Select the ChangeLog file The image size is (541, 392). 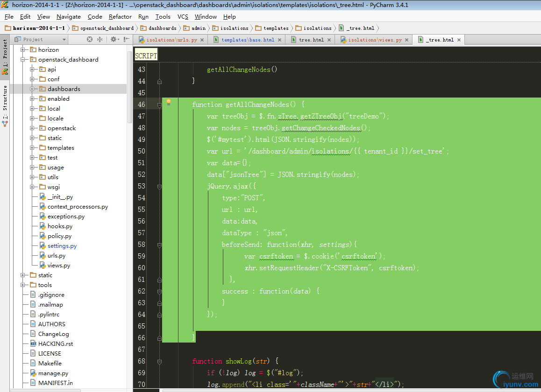click(x=53, y=334)
